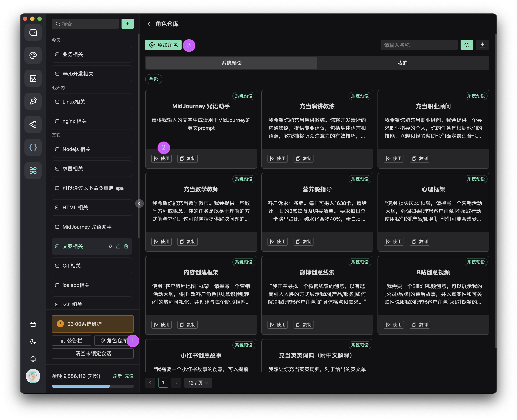Click the 刷新 balance link

point(117,376)
